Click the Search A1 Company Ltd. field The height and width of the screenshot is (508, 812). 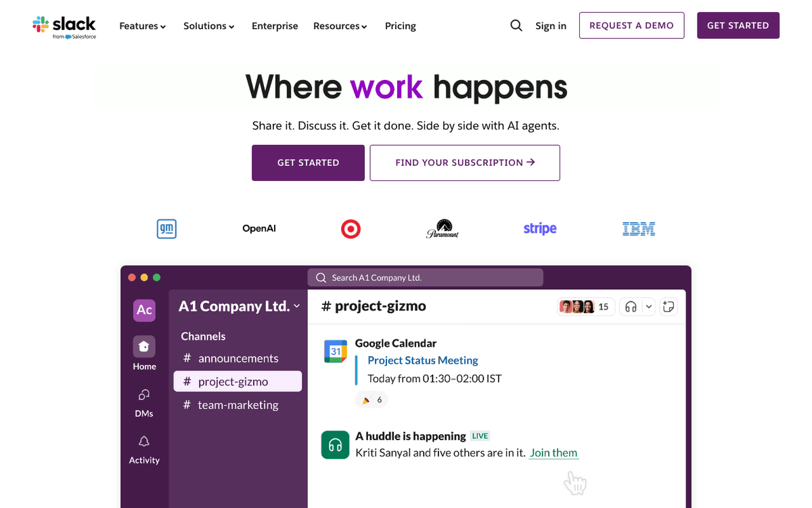click(x=425, y=277)
